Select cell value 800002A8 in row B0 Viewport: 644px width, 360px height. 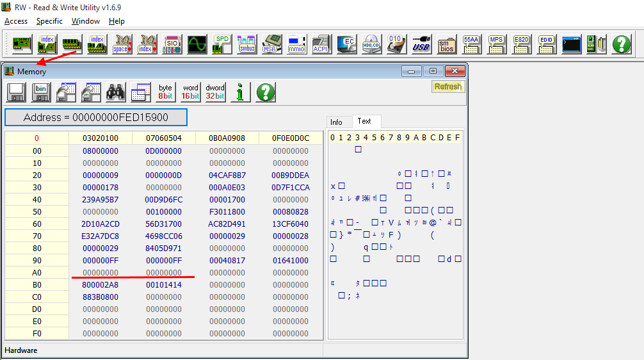101,285
